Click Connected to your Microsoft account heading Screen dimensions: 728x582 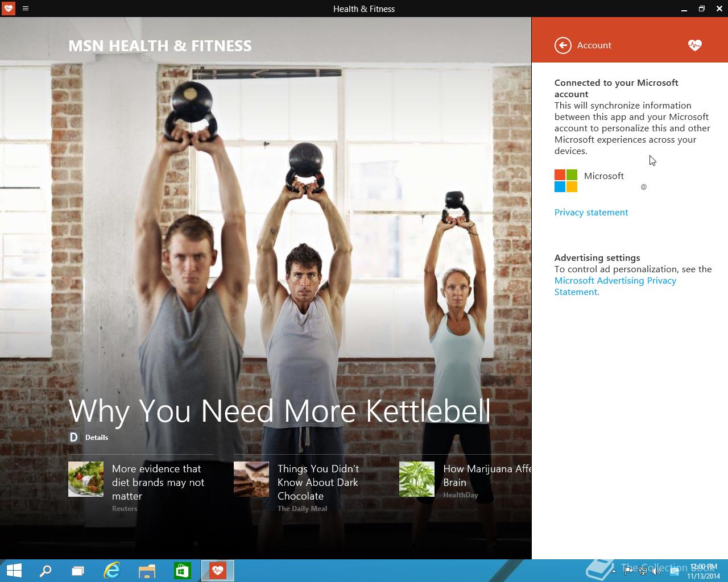(617, 89)
